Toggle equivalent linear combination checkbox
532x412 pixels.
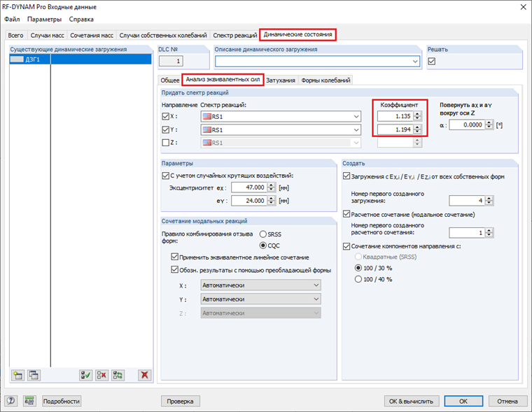(174, 257)
